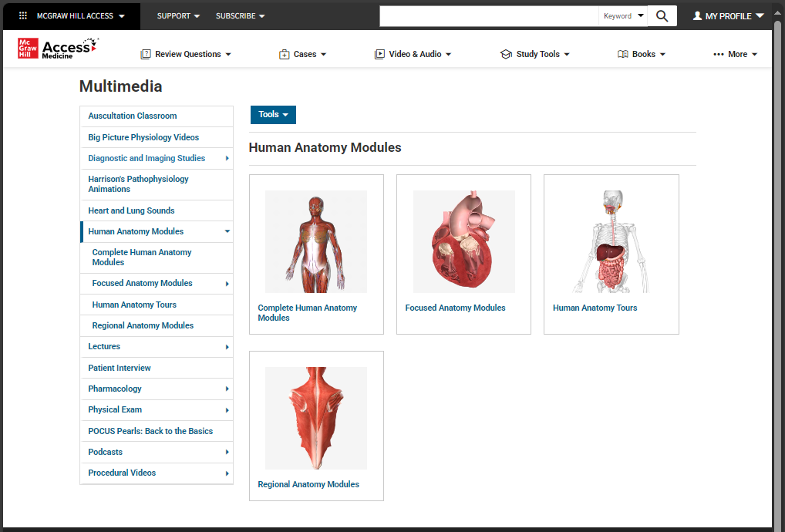Open POCUS Pearls: Back to the Basics
This screenshot has height=532, width=785.
[x=150, y=431]
